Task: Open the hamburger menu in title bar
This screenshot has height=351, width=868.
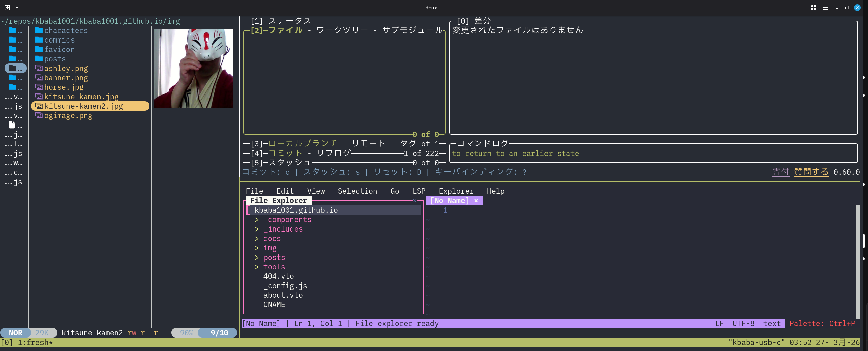Action: coord(825,8)
